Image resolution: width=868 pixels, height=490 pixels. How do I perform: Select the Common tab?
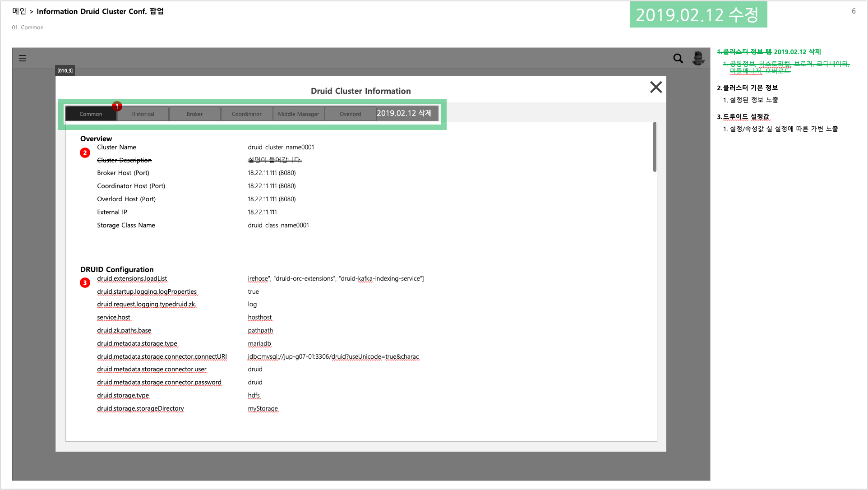(x=91, y=114)
